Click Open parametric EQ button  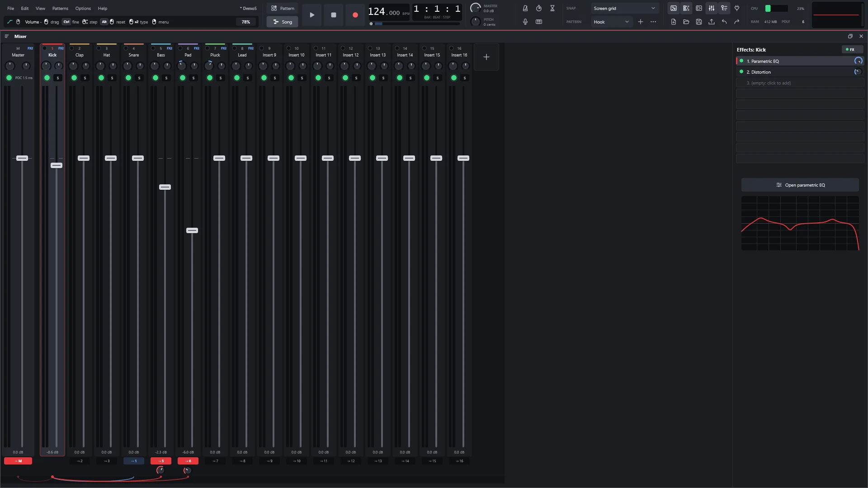click(x=800, y=185)
